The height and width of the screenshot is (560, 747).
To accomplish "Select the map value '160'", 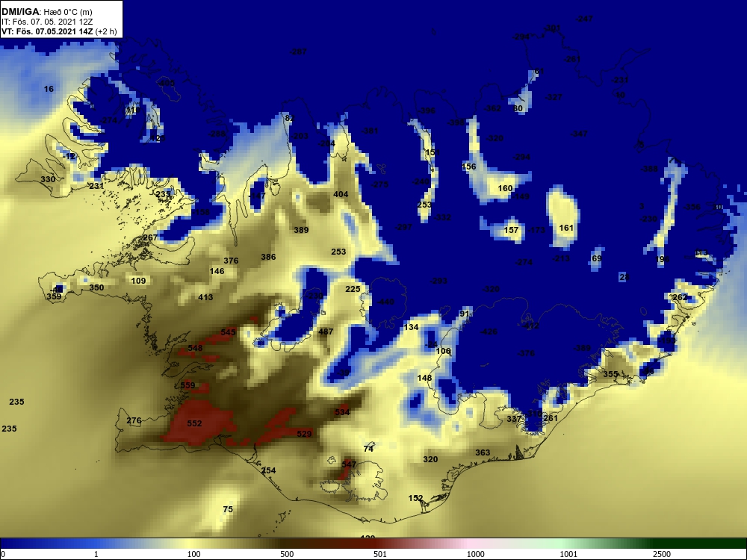I will tap(505, 188).
